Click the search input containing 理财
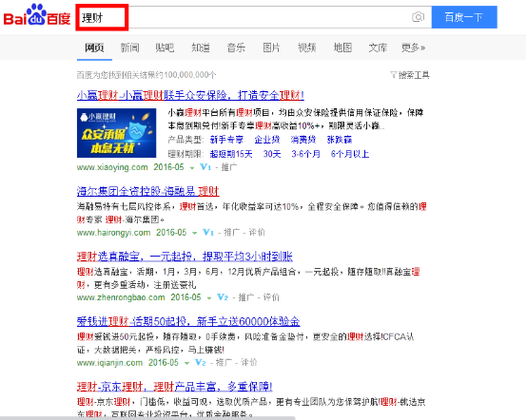 [x=254, y=17]
